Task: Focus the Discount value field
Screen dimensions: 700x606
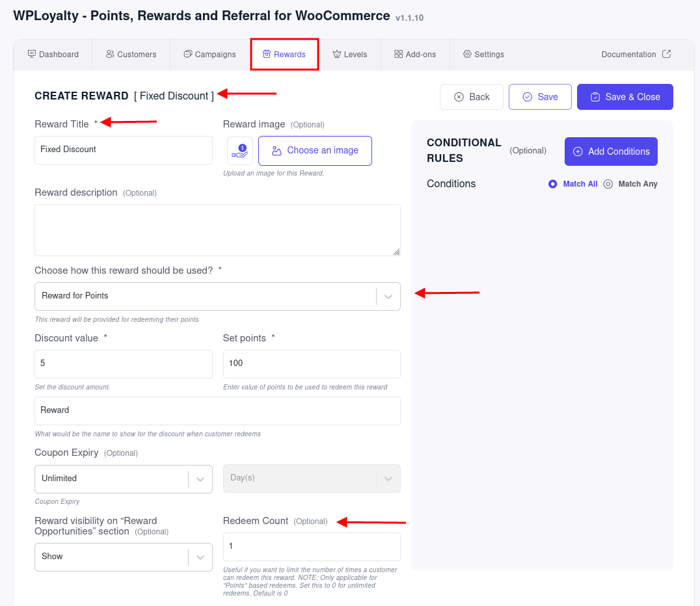Action: coord(124,363)
